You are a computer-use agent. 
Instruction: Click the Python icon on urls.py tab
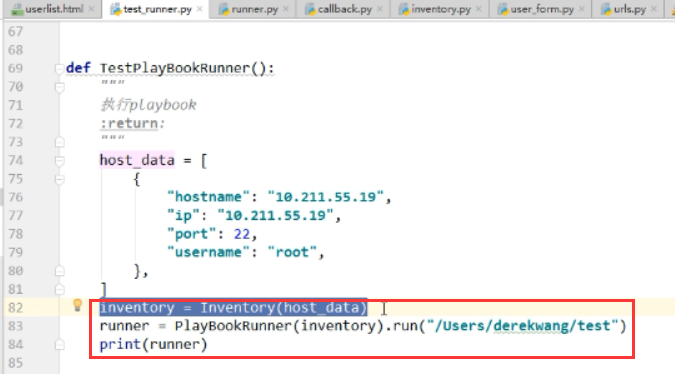607,9
